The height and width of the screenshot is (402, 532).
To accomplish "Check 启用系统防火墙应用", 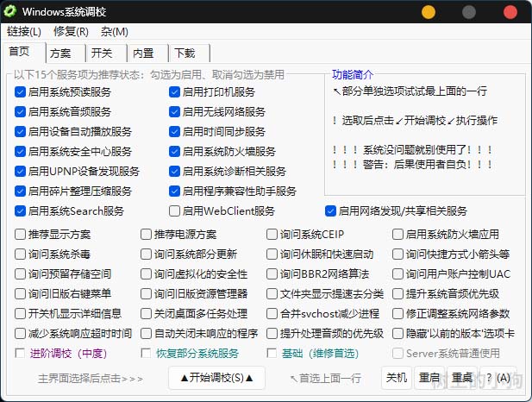I will coord(397,235).
